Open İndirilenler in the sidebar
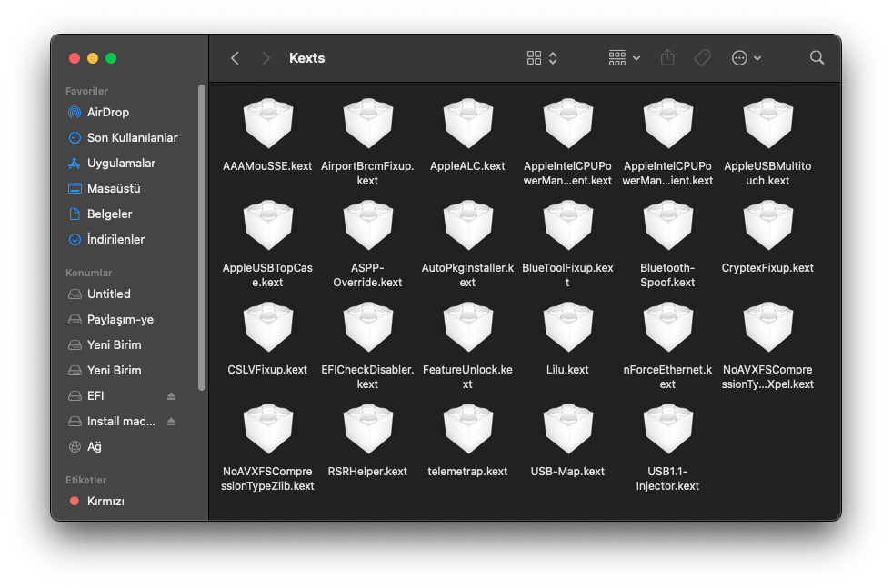The image size is (892, 588). pos(106,239)
